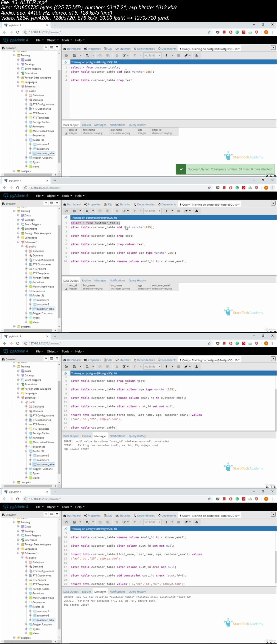The image size is (277, 644).
Task: Switch to Messages tab in the success-toast frame
Action: tap(100, 125)
